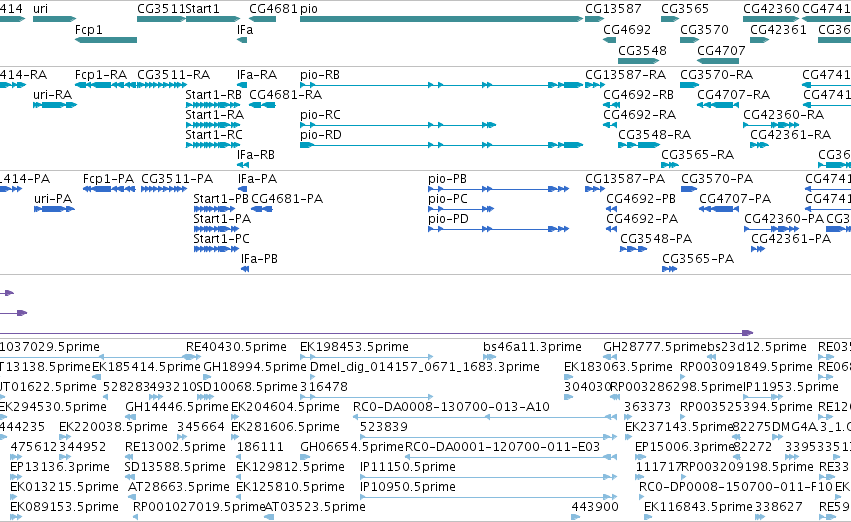Select EST EK204604.5prime label
This screenshot has width=851, height=522.
point(285,408)
